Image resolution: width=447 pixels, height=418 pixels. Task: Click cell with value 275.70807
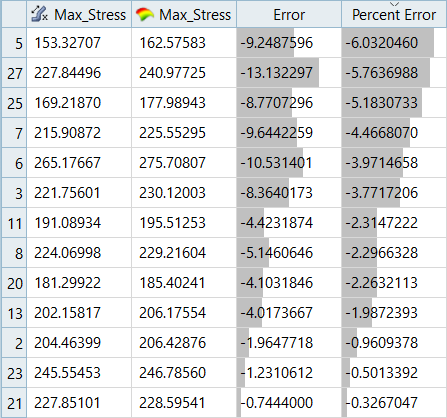(x=184, y=163)
